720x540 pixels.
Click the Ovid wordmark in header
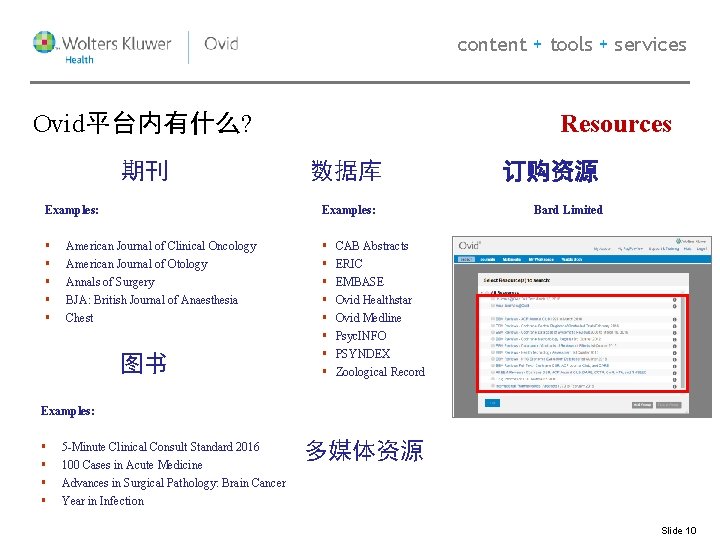coord(221,44)
